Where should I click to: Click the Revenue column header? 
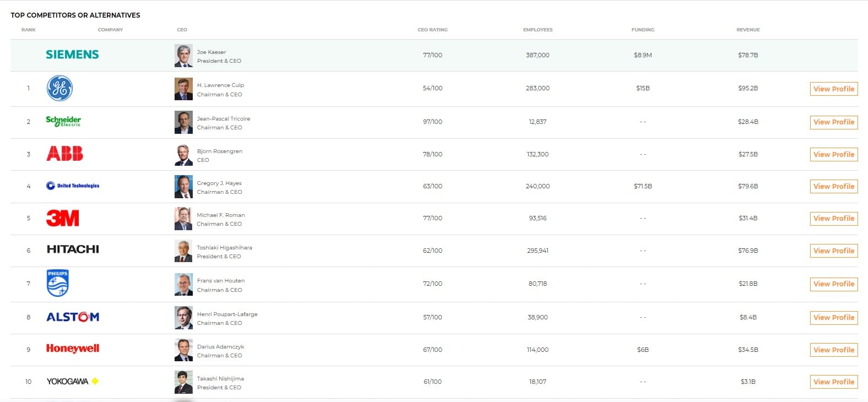tap(747, 30)
